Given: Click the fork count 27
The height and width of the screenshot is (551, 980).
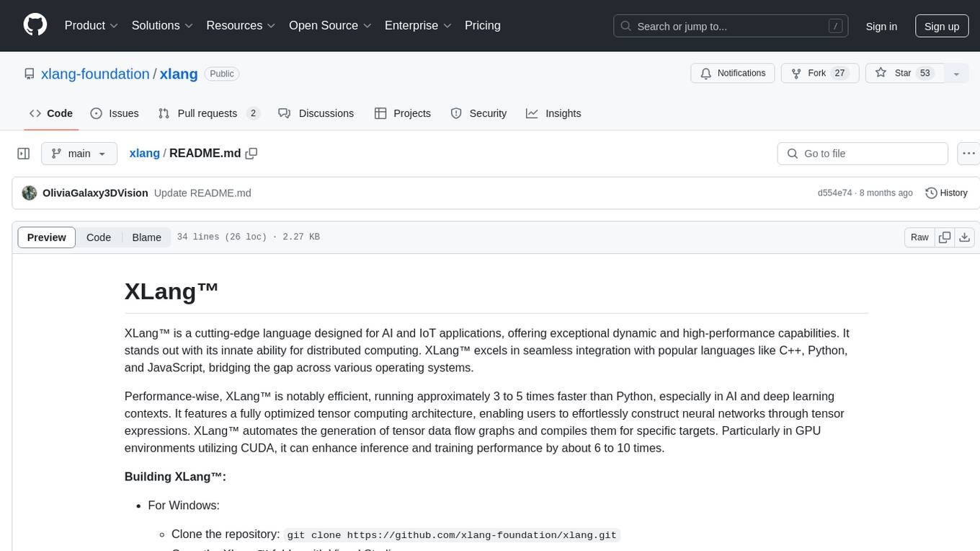Looking at the screenshot, I should 839,74.
